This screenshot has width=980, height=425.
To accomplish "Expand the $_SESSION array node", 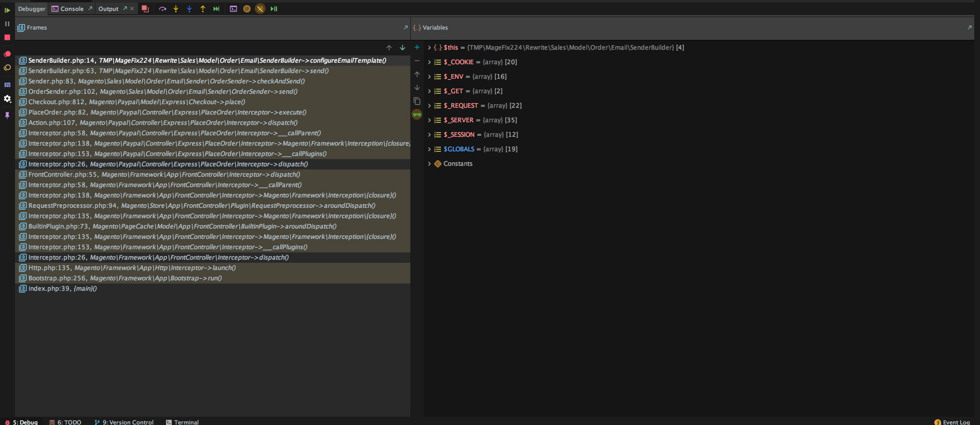I will point(430,135).
